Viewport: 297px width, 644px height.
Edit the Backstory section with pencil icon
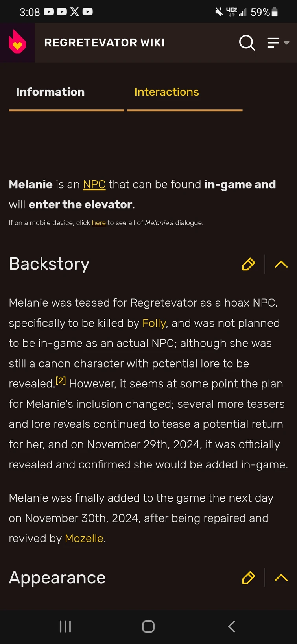click(249, 264)
